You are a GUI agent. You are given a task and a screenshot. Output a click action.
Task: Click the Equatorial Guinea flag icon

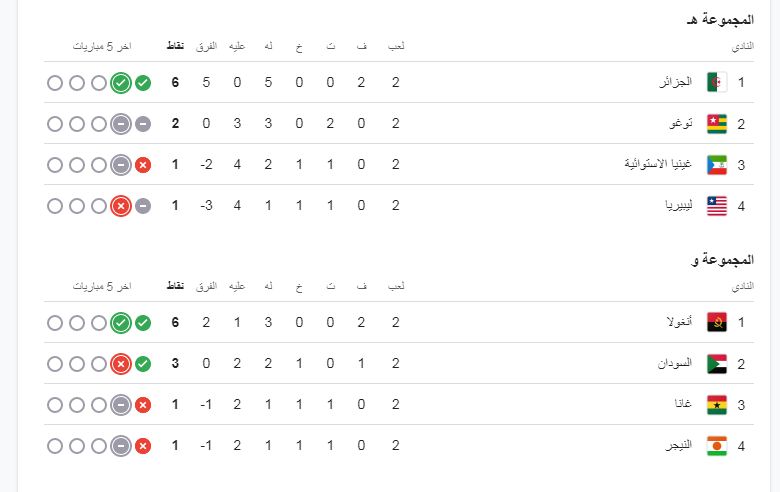(x=717, y=165)
